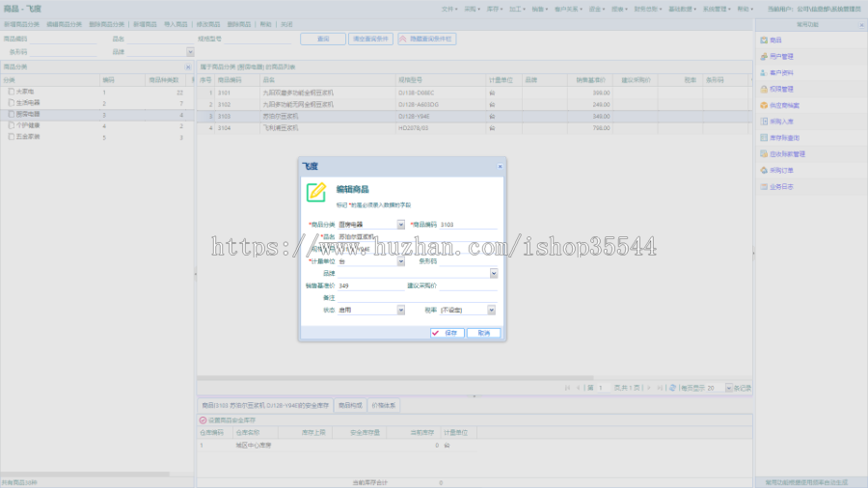868x488 pixels.
Task: Open 权限管理 lock icon in the sidebar
Action: coord(764,89)
